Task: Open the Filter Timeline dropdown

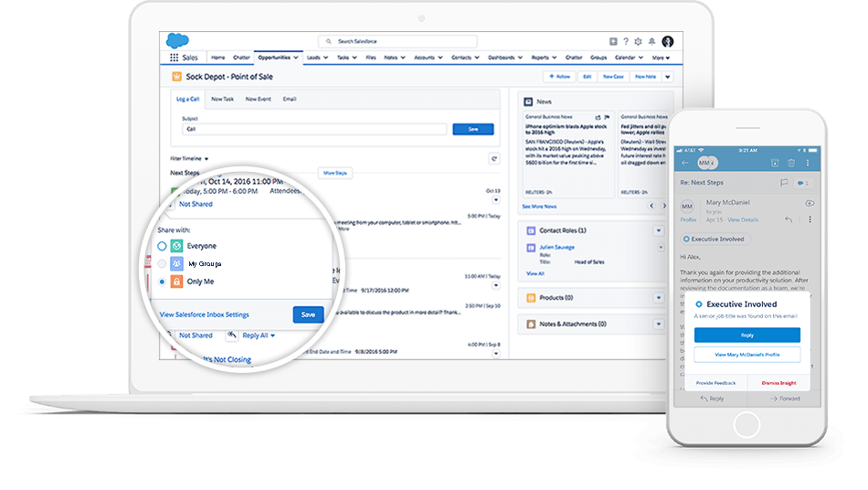Action: point(189,159)
